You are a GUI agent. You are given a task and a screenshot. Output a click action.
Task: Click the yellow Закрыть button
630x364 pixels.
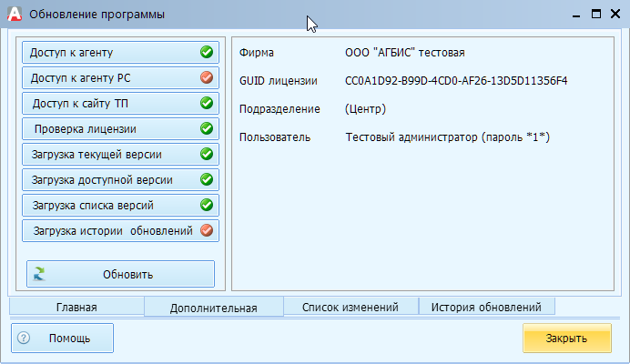click(x=567, y=339)
